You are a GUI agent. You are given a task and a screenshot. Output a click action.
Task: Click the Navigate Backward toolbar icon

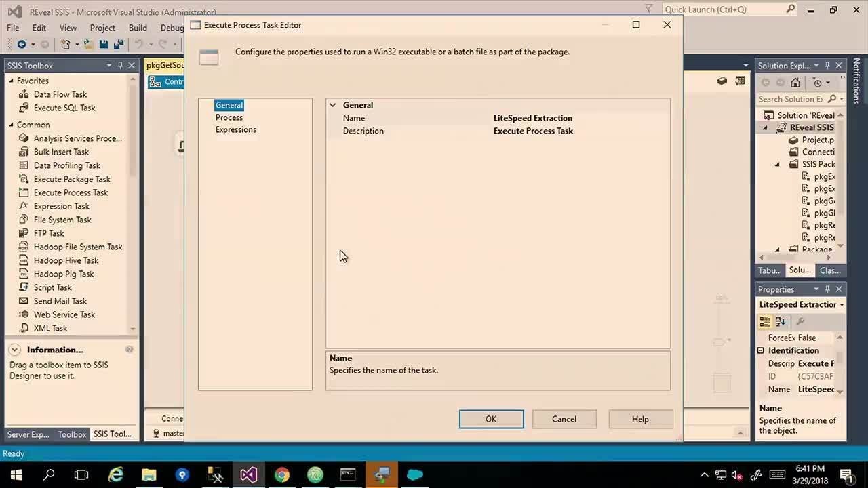22,44
